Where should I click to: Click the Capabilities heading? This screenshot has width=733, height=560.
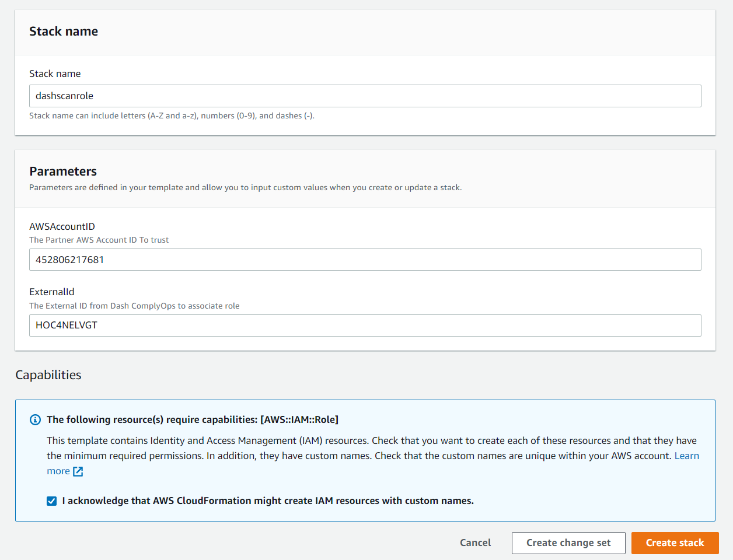click(48, 375)
